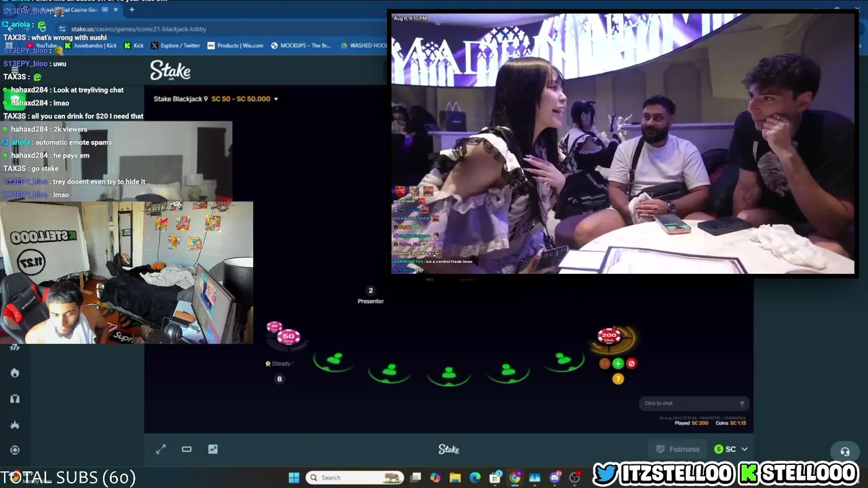The height and width of the screenshot is (488, 868).
Task: Enter fullscreen mode for the game
Action: pyautogui.click(x=161, y=449)
